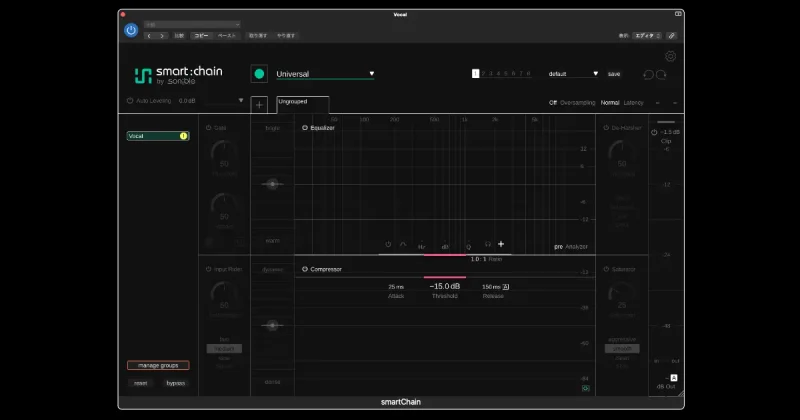The height and width of the screenshot is (420, 800).
Task: Adjust the Input Rider knob
Action: [224, 297]
